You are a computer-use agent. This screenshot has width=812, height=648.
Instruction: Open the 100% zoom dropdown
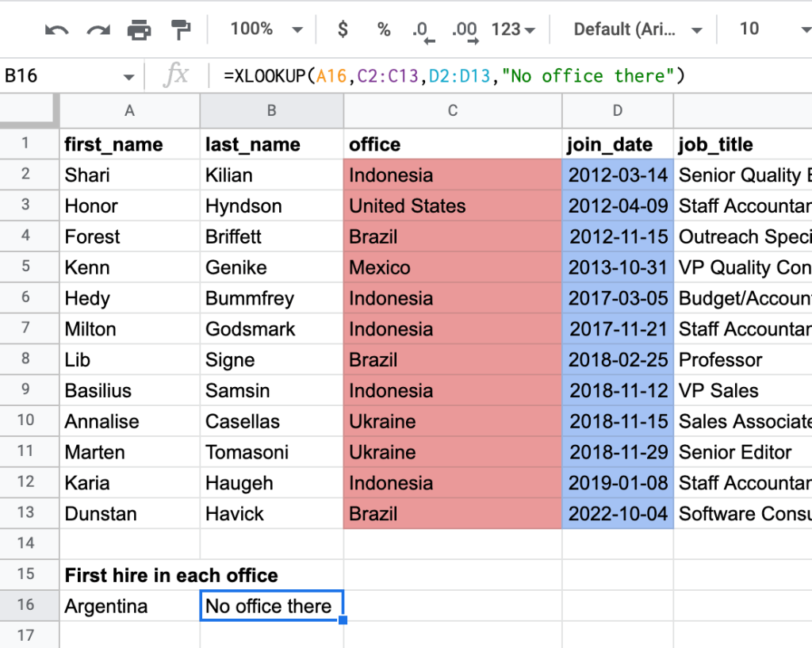[x=266, y=29]
